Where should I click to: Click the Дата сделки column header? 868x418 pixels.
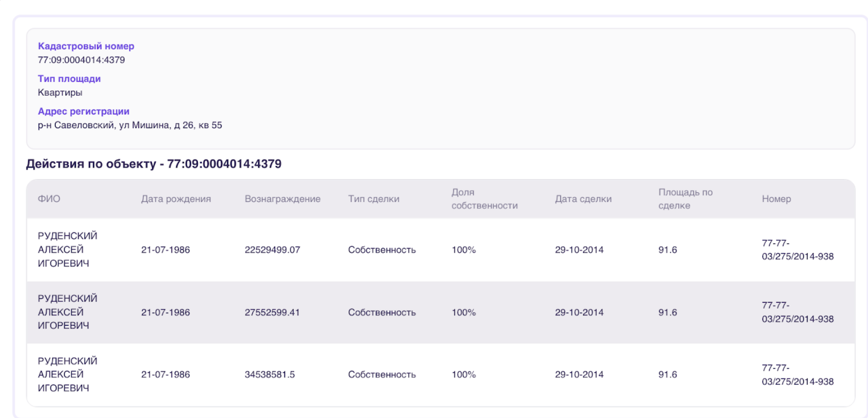pos(583,199)
